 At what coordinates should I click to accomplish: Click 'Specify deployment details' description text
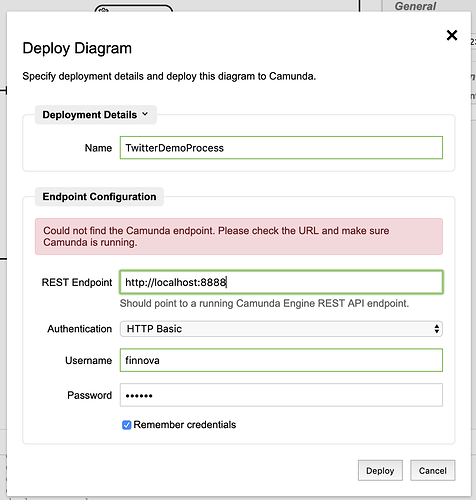coord(169,76)
